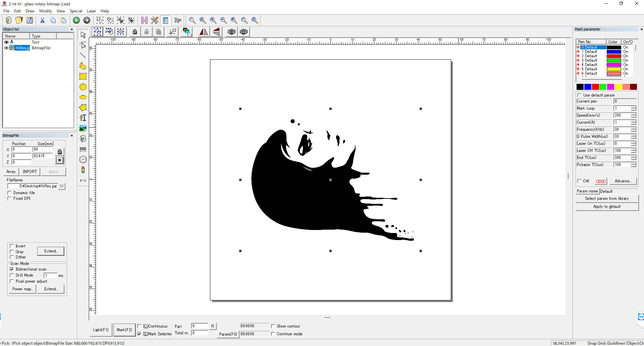Click the file browse arrows next to FileName

click(x=61, y=186)
